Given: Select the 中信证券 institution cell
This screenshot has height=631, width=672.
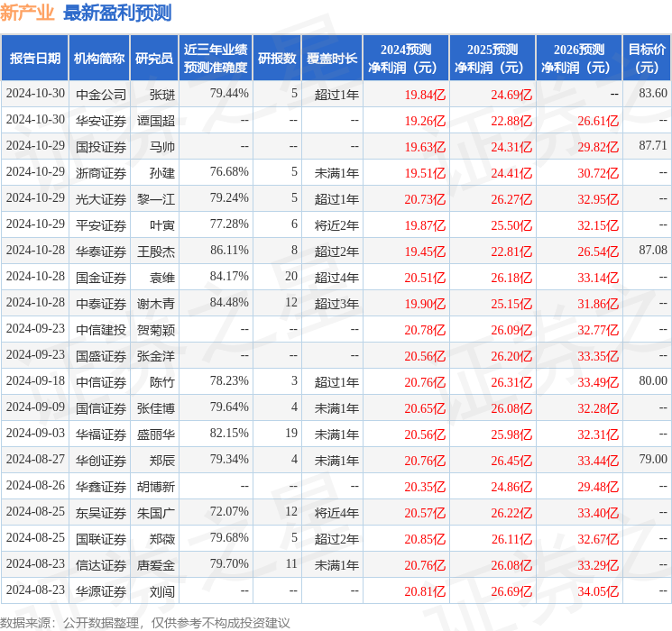Looking at the screenshot, I should (101, 382).
